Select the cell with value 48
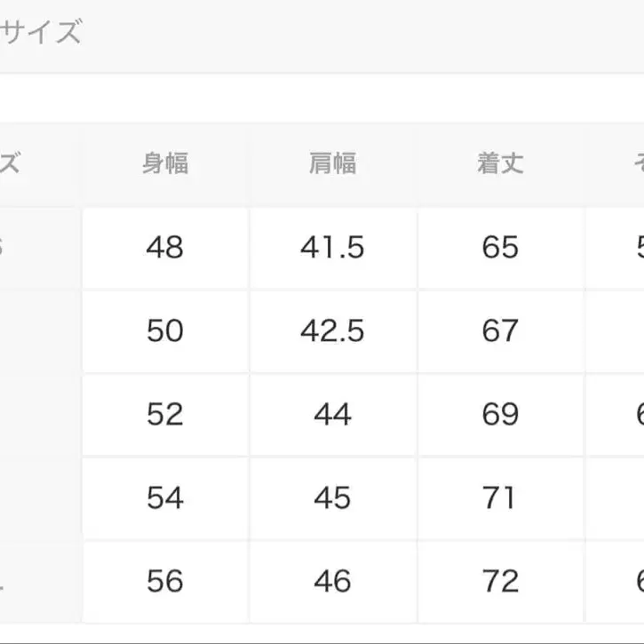Image resolution: width=644 pixels, height=644 pixels. [165, 248]
